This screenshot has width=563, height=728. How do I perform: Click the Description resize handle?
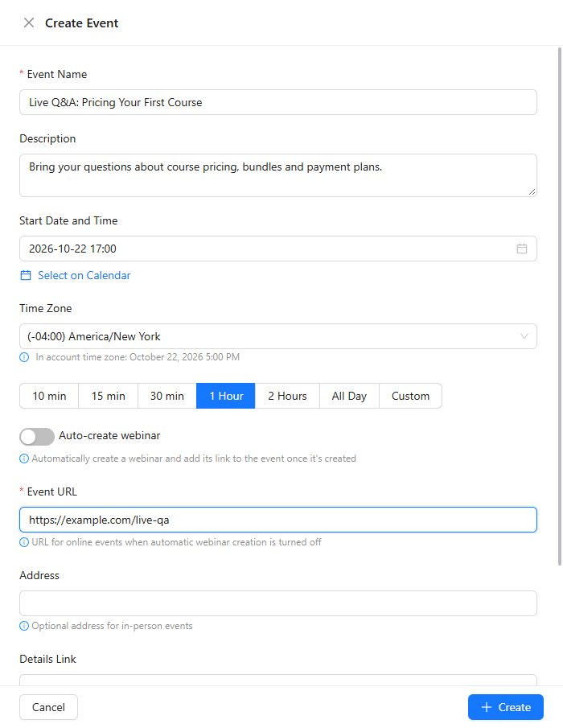click(532, 191)
